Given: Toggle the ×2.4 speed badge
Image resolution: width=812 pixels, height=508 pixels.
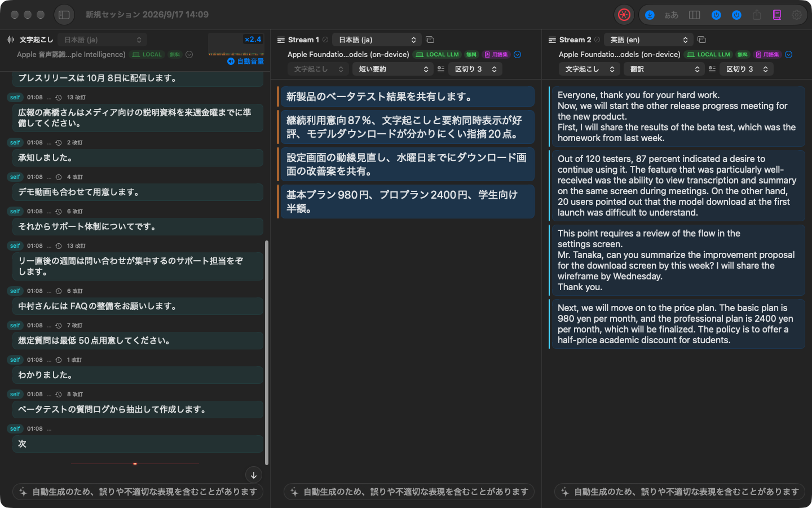Looking at the screenshot, I should pyautogui.click(x=253, y=40).
